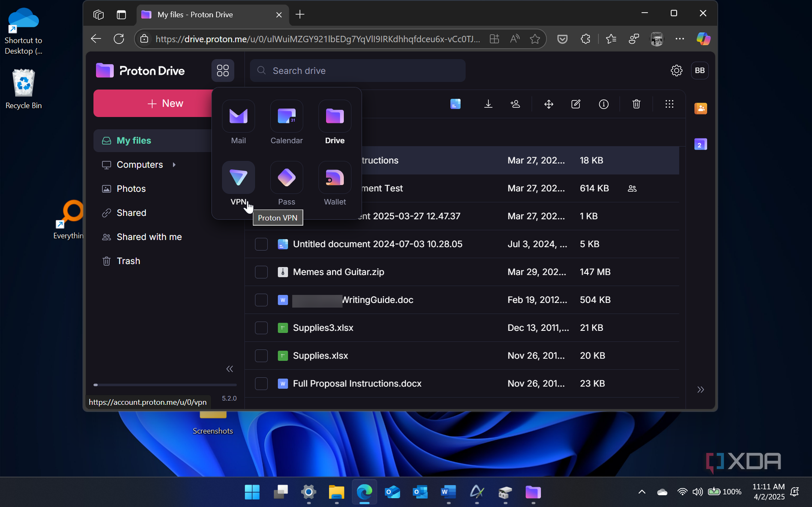Move the selected file icon
The image size is (812, 507).
coord(549,104)
